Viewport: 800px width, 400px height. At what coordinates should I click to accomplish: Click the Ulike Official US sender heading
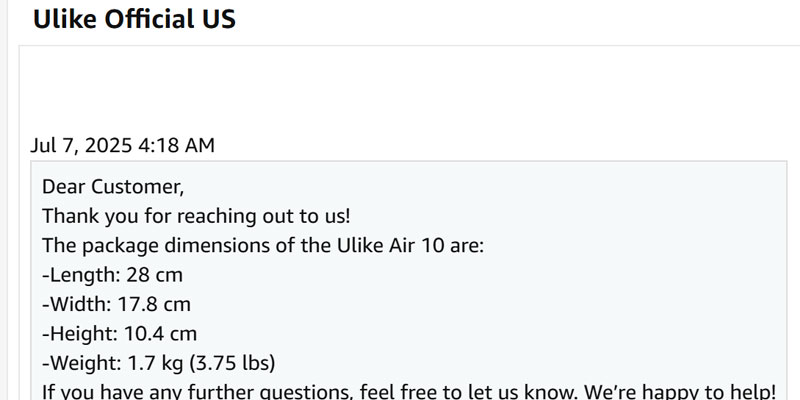[x=134, y=19]
